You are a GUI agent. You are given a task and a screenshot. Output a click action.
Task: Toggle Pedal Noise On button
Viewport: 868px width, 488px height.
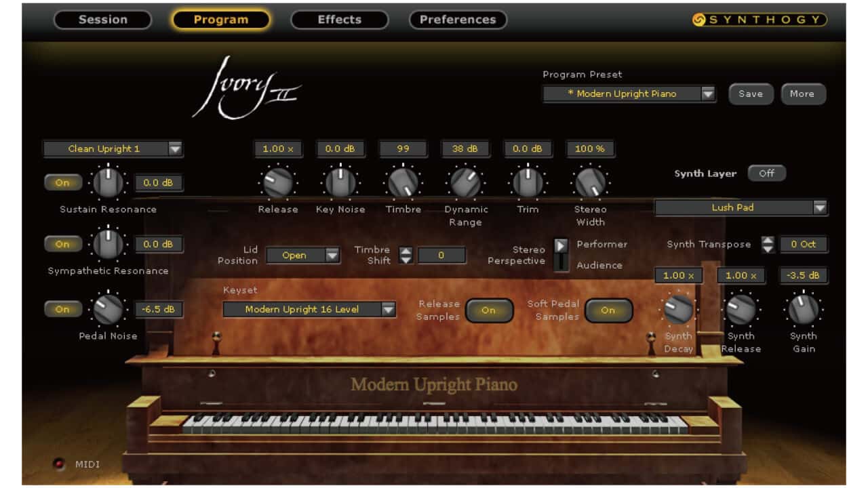point(62,309)
